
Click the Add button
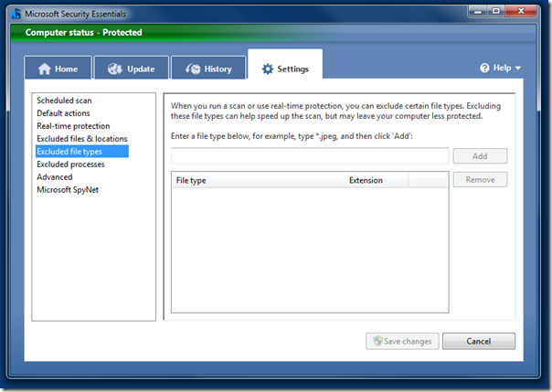click(480, 156)
